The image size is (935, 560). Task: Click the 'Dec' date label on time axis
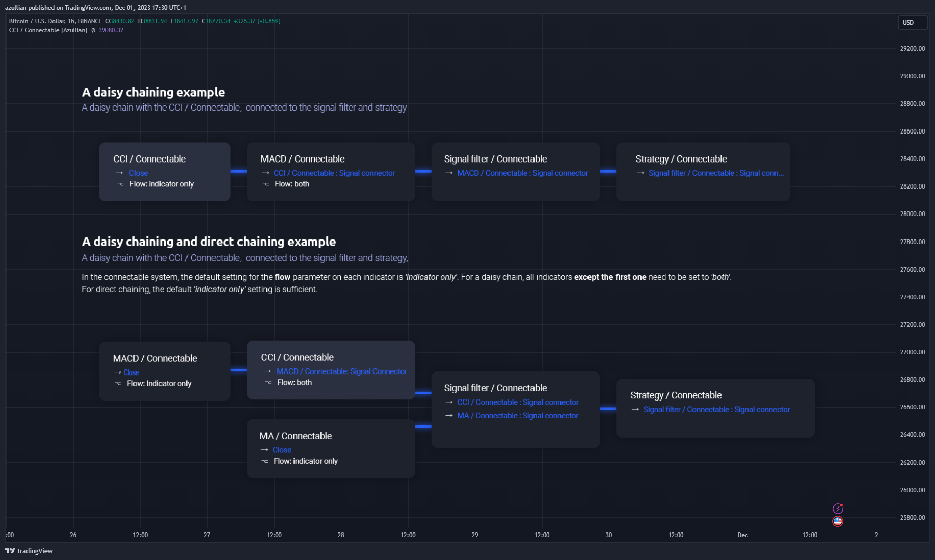pos(743,535)
